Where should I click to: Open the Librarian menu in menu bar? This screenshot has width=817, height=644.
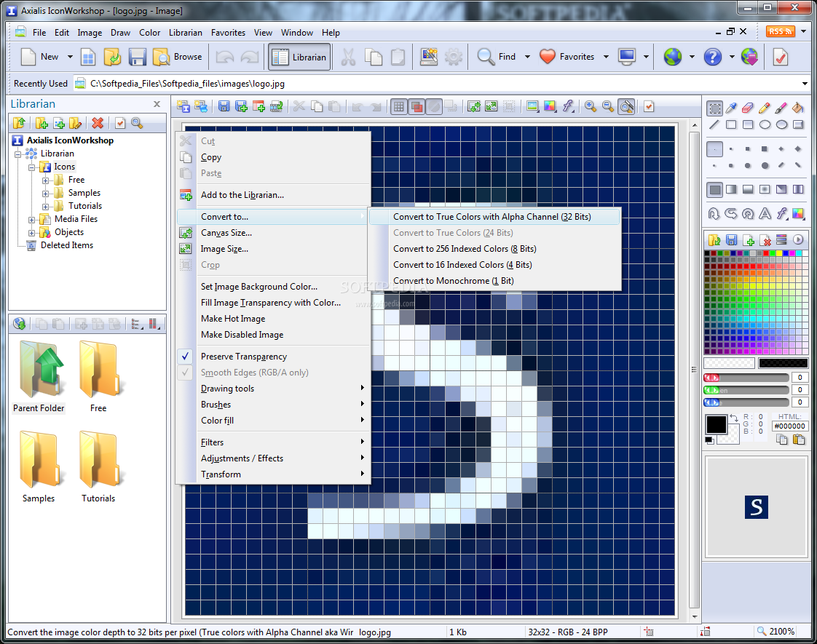click(x=185, y=32)
